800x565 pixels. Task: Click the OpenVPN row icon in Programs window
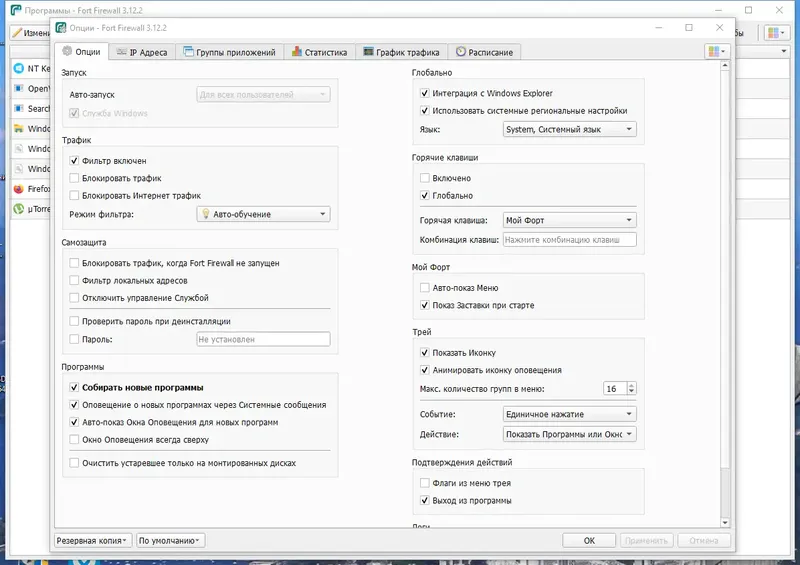19,88
